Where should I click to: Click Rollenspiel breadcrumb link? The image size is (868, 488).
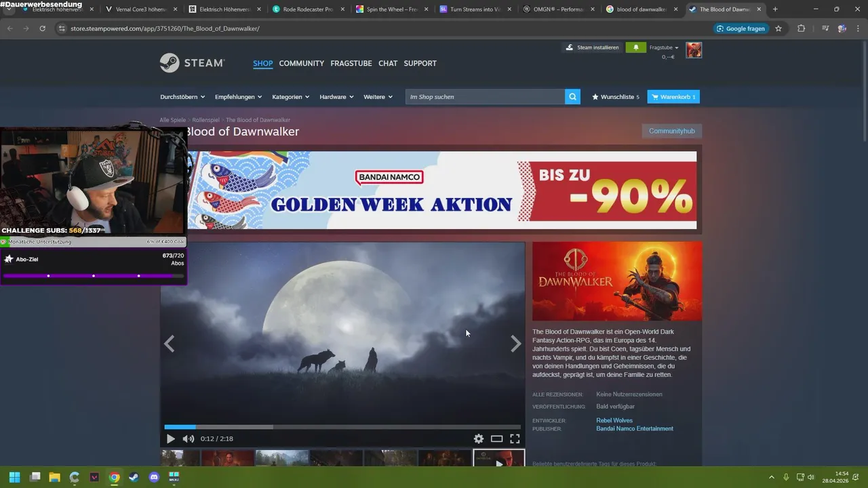click(x=206, y=120)
